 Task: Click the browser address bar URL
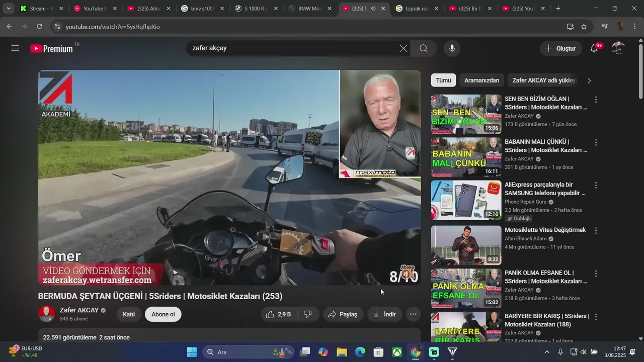113,27
